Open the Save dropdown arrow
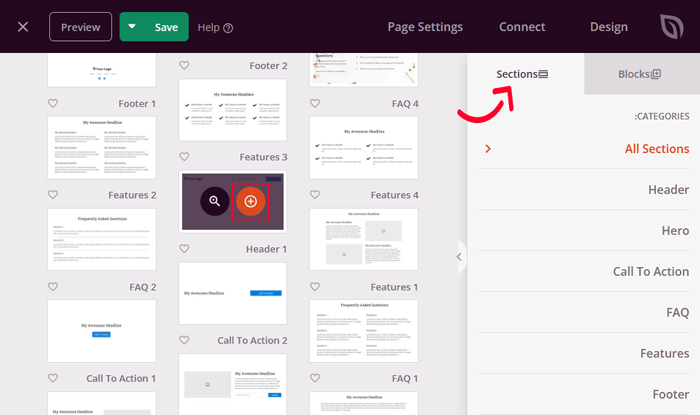This screenshot has height=415, width=700. pos(133,27)
